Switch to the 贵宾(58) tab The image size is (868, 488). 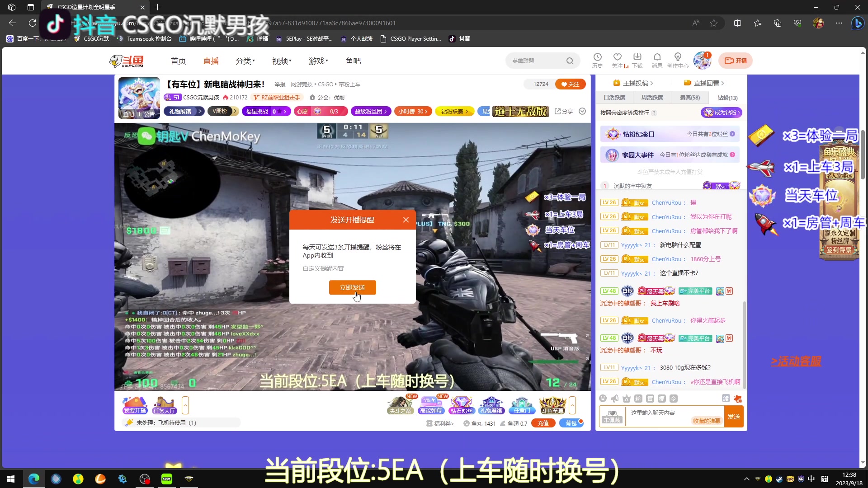[x=690, y=98]
